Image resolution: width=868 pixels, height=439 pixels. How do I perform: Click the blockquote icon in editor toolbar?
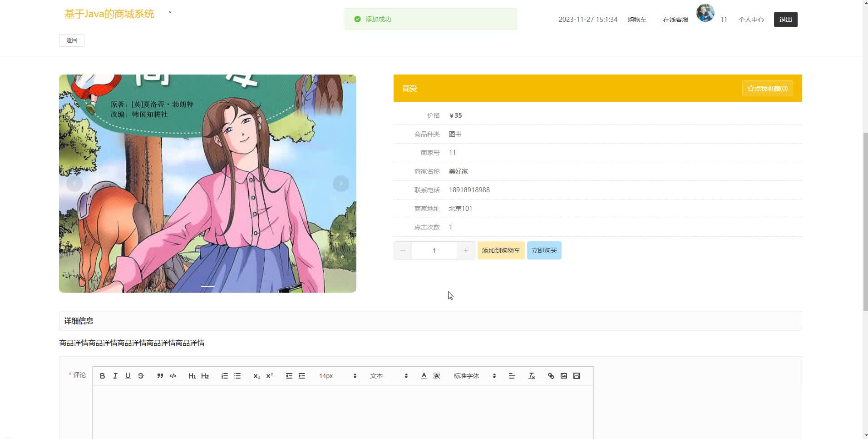tap(160, 376)
